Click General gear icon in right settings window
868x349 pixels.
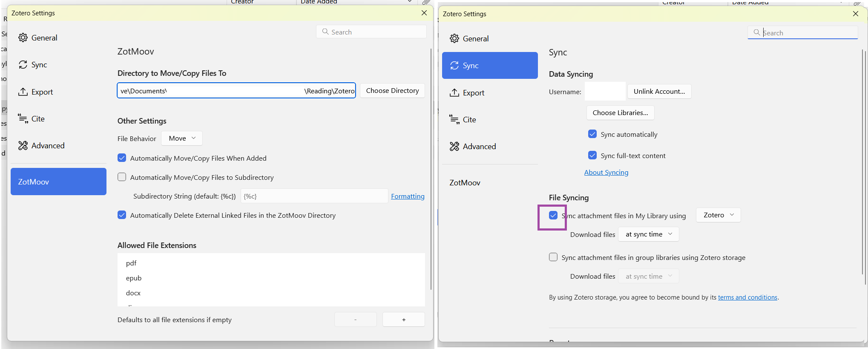coord(454,39)
